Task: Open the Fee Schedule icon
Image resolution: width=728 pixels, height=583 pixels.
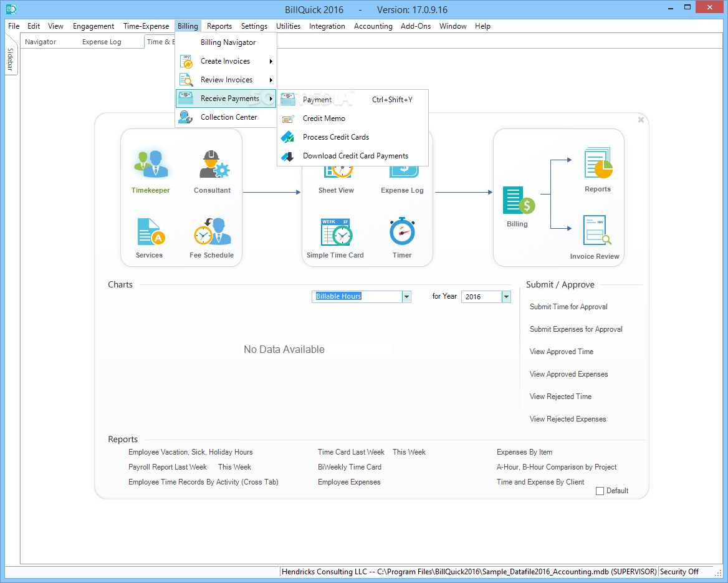Action: coord(212,231)
